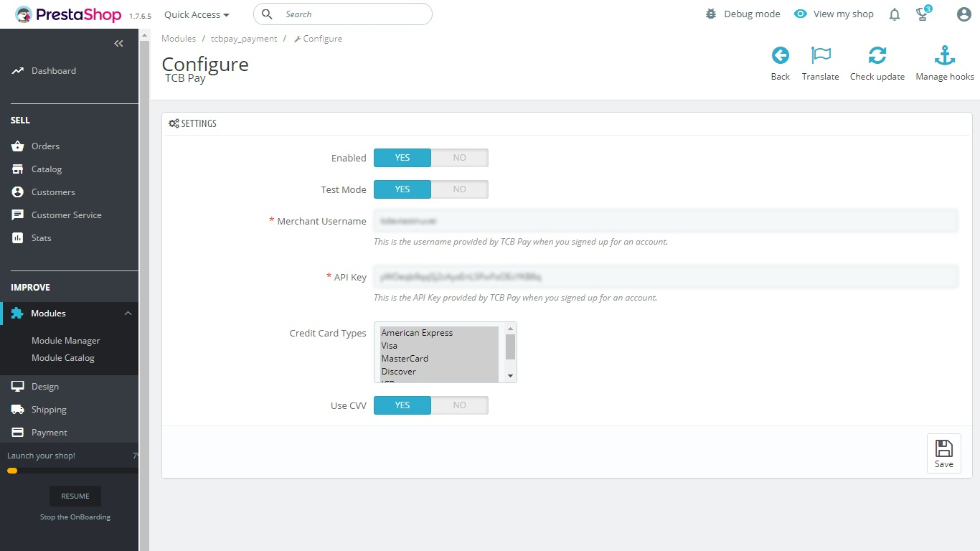Click card types list scroll up arrow

510,329
